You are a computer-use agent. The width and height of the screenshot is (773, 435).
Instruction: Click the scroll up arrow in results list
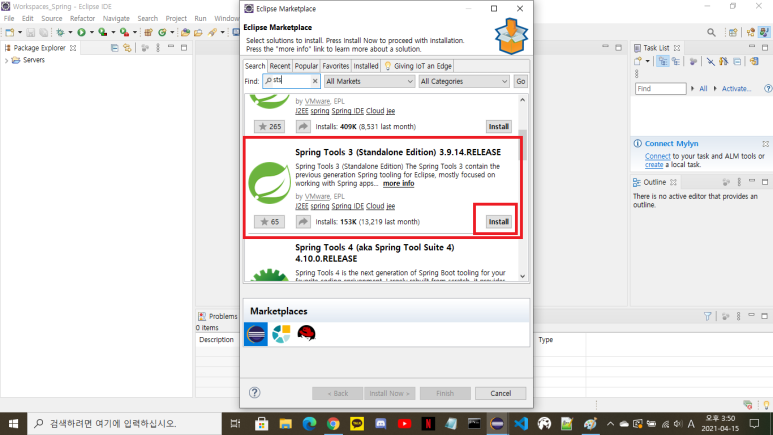(523, 100)
